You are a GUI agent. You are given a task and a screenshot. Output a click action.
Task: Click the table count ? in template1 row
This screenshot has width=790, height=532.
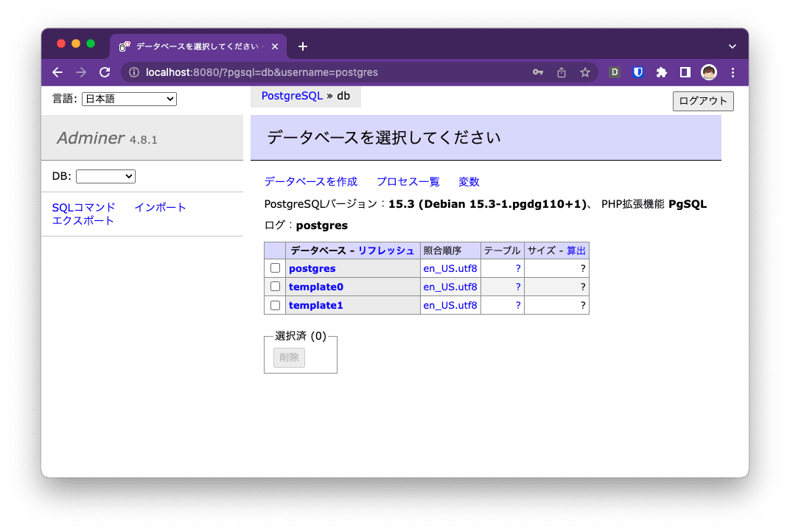[x=518, y=305]
